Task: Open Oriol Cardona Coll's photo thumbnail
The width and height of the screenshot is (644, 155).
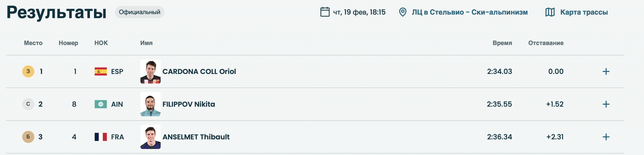Action: (x=150, y=71)
